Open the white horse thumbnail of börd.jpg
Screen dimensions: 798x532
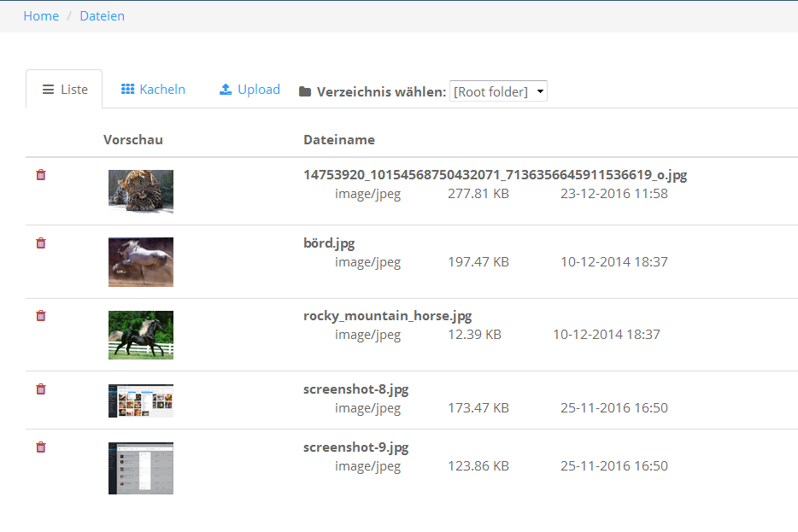pos(141,262)
